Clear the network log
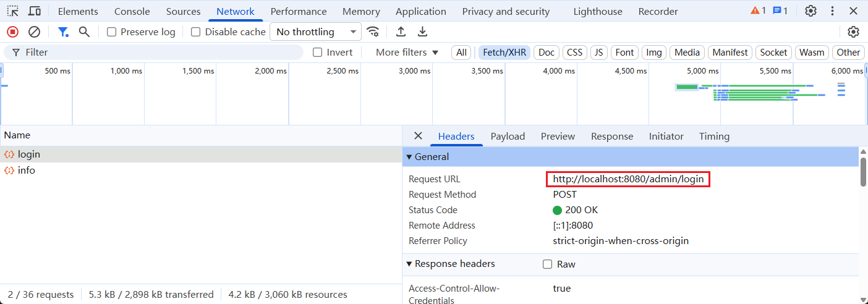Viewport: 868px width, 304px height. (35, 32)
